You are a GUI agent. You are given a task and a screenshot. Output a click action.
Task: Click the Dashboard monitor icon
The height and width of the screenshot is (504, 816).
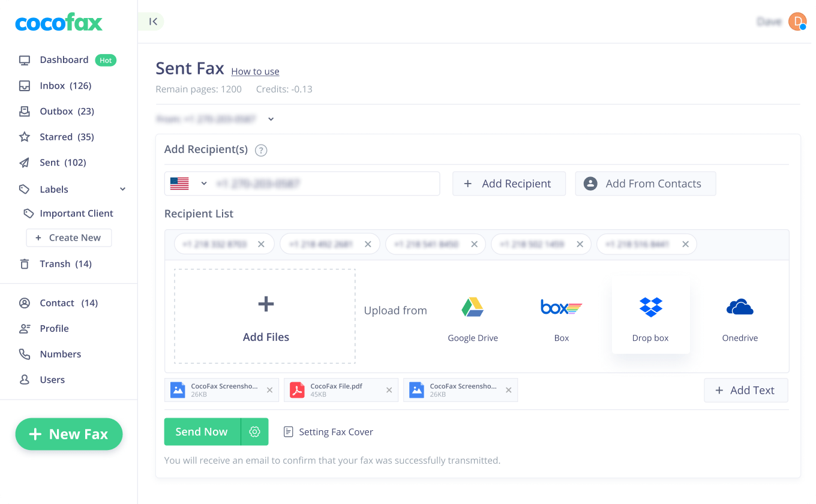point(25,60)
